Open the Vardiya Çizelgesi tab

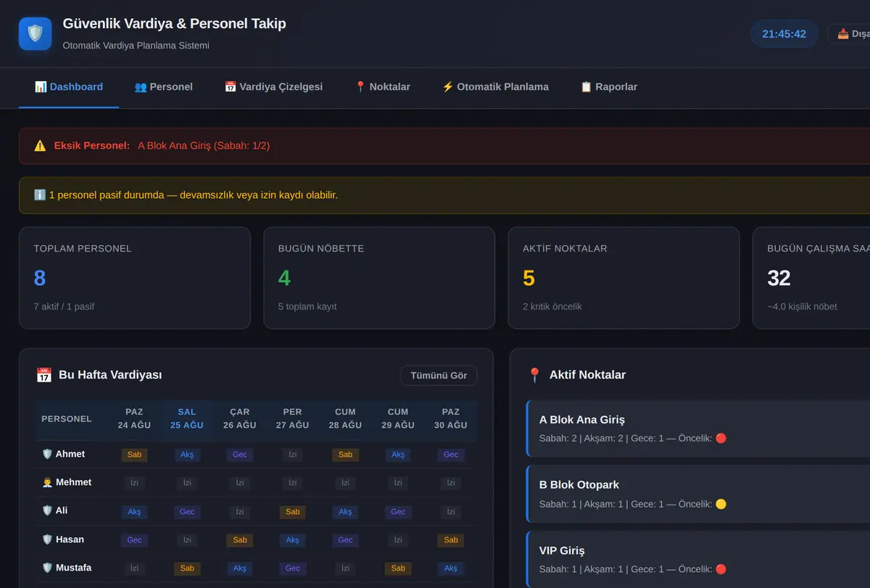click(x=273, y=87)
